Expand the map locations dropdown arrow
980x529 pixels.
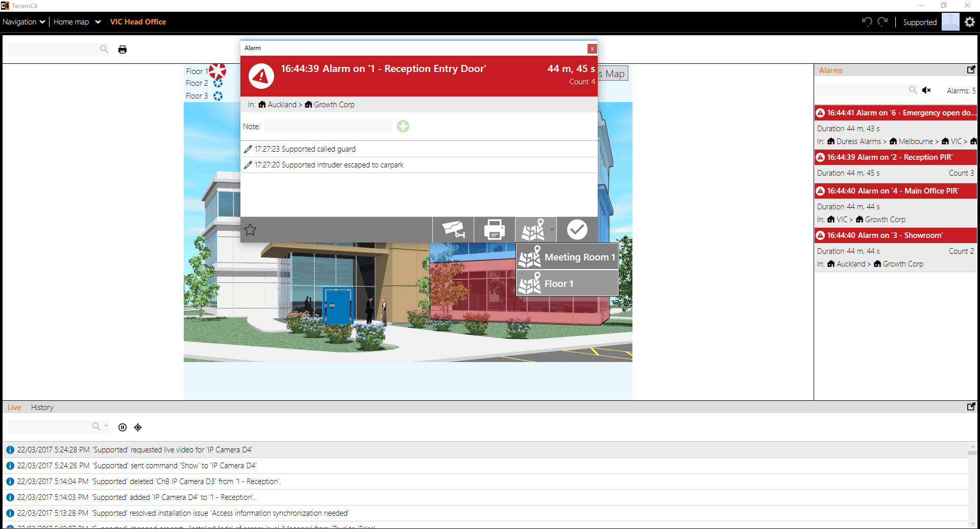coord(552,230)
